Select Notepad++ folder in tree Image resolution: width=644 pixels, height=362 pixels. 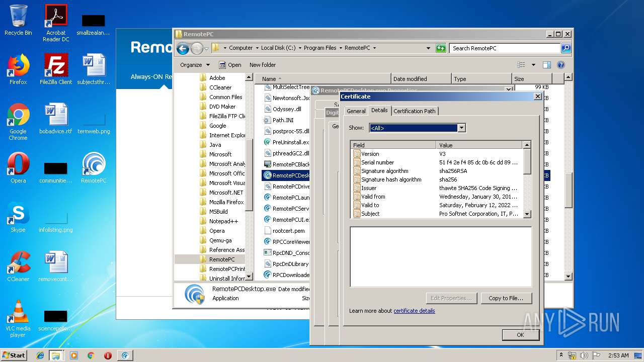click(x=223, y=221)
